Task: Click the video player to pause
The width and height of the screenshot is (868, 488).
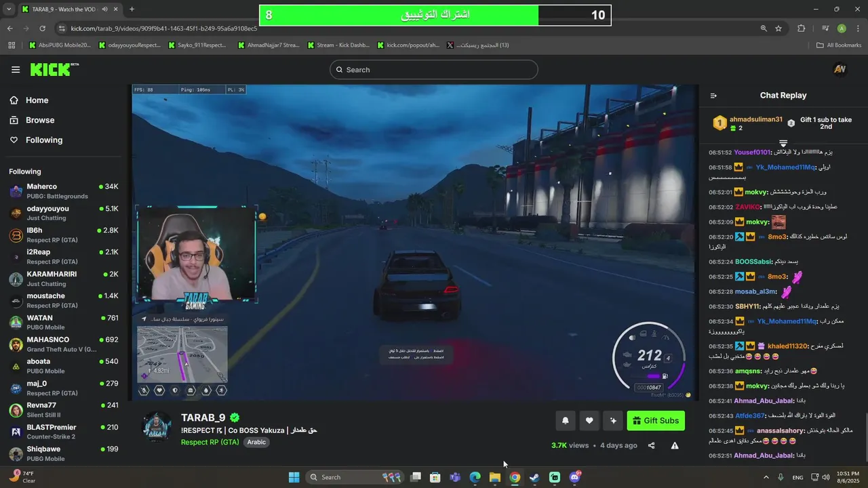Action: 414,242
